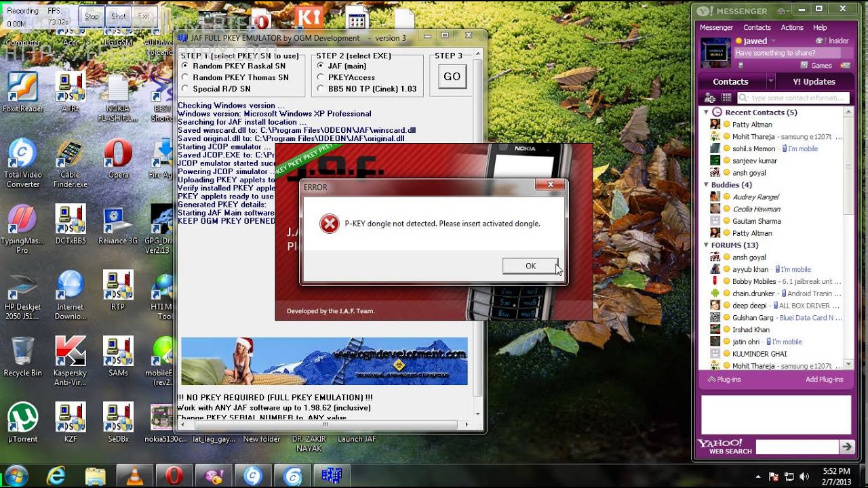Open Reliance 3G desktop icon
Screen dimensions: 868x488
point(118,225)
